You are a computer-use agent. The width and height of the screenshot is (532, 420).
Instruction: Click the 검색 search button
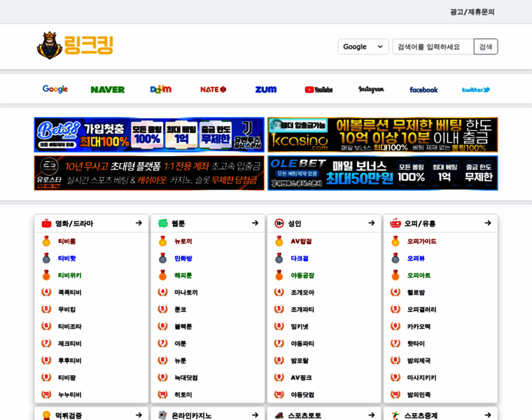point(486,47)
